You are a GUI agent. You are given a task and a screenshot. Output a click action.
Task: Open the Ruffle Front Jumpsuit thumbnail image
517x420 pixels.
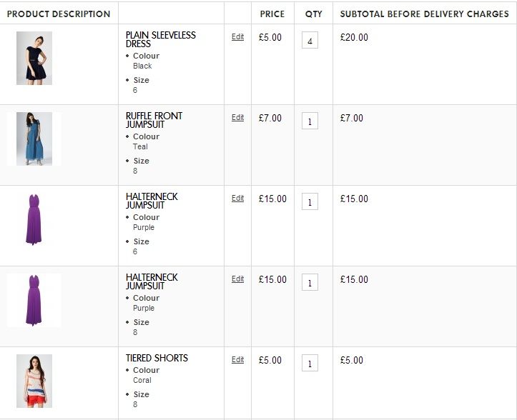click(x=34, y=139)
